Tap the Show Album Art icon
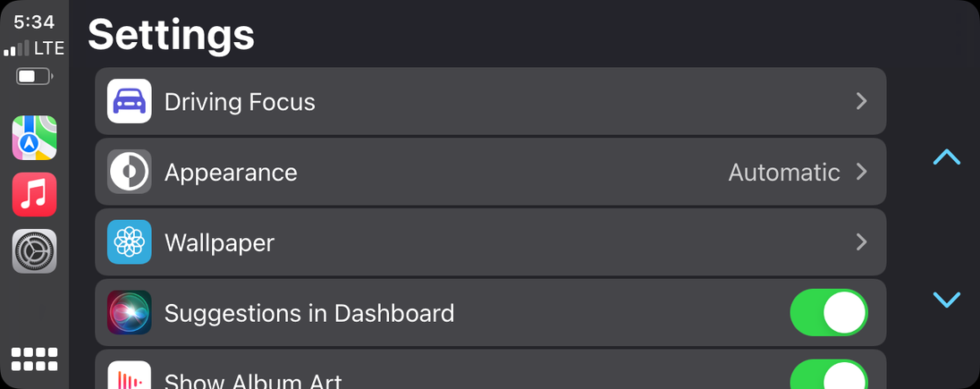This screenshot has height=389, width=980. [x=130, y=377]
